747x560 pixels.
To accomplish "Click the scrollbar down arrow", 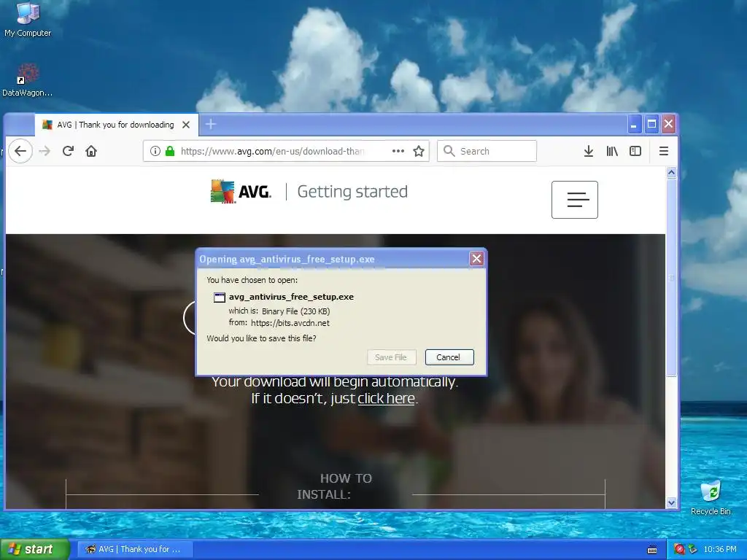I will pyautogui.click(x=671, y=502).
